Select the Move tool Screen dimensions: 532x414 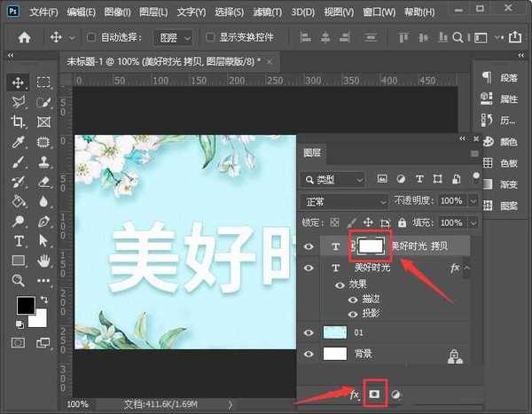pos(18,82)
